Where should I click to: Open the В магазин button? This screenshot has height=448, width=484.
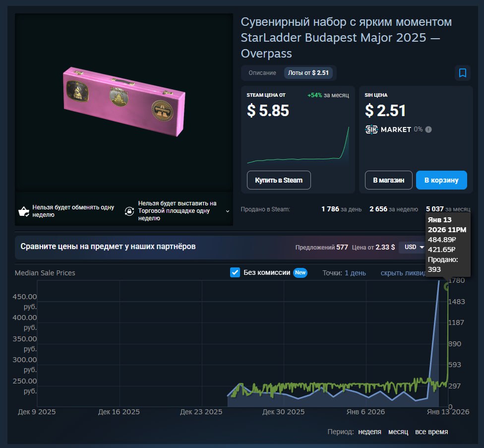[388, 180]
